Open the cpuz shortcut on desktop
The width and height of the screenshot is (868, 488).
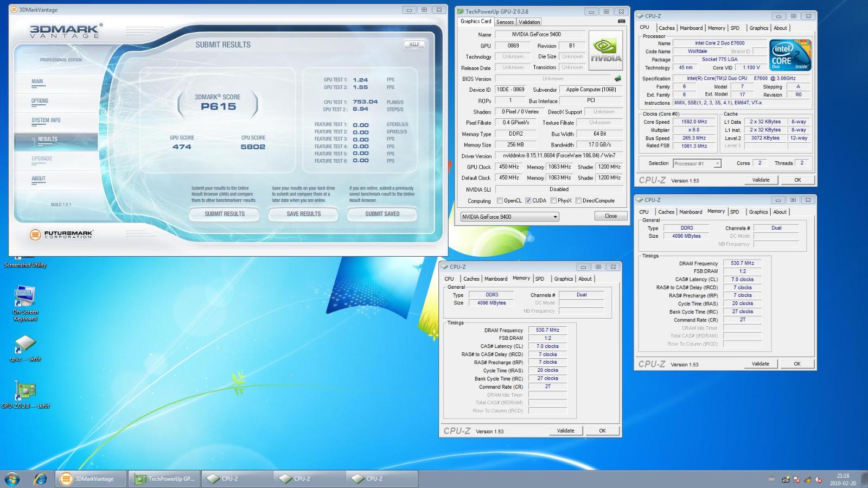point(25,348)
